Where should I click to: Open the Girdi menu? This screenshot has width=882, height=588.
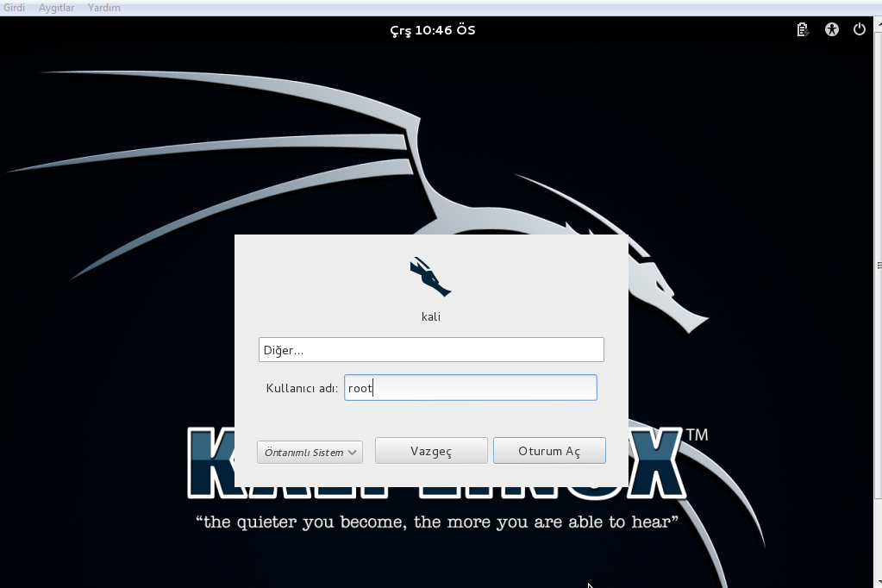coord(15,8)
